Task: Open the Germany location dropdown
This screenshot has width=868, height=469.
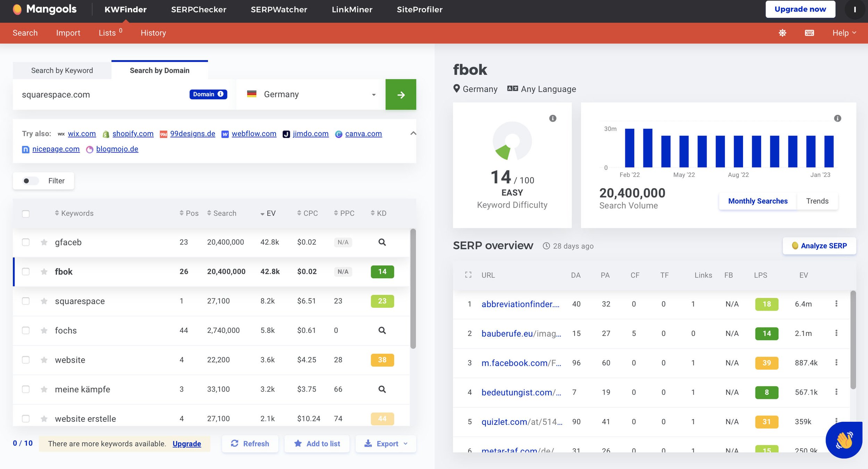Action: point(311,94)
